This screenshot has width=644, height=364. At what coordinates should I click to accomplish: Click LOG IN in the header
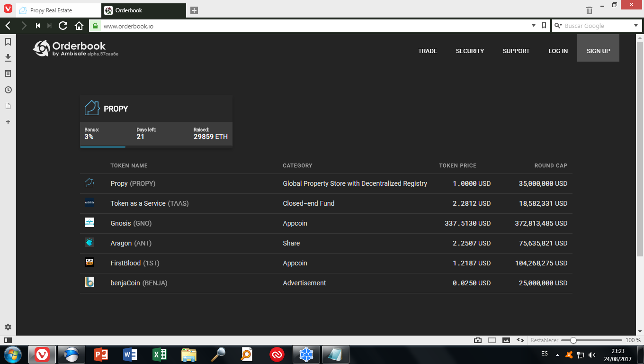558,51
